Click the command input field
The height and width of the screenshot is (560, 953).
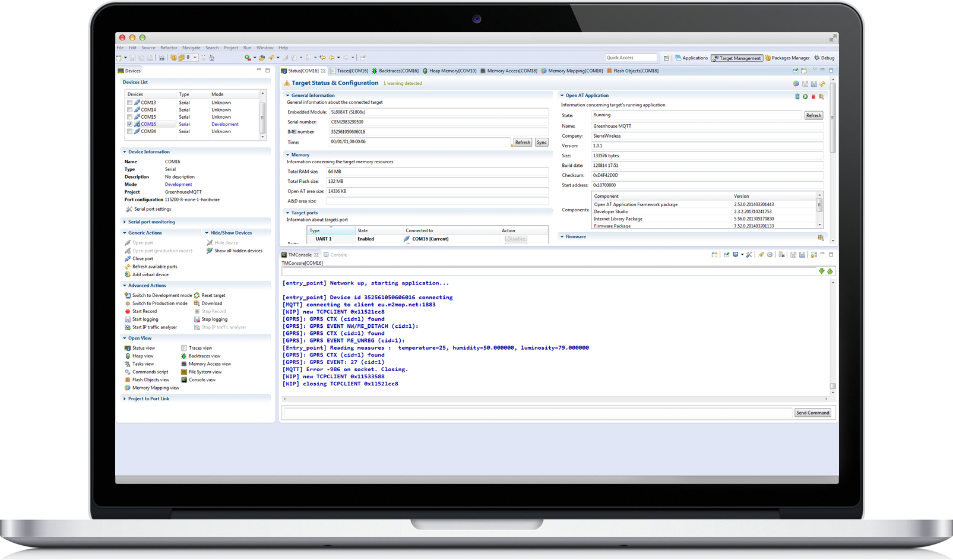[537, 413]
